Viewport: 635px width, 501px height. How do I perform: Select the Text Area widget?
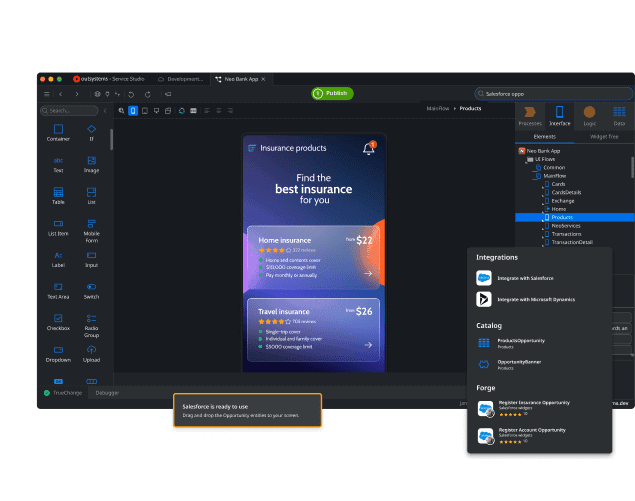tap(58, 291)
